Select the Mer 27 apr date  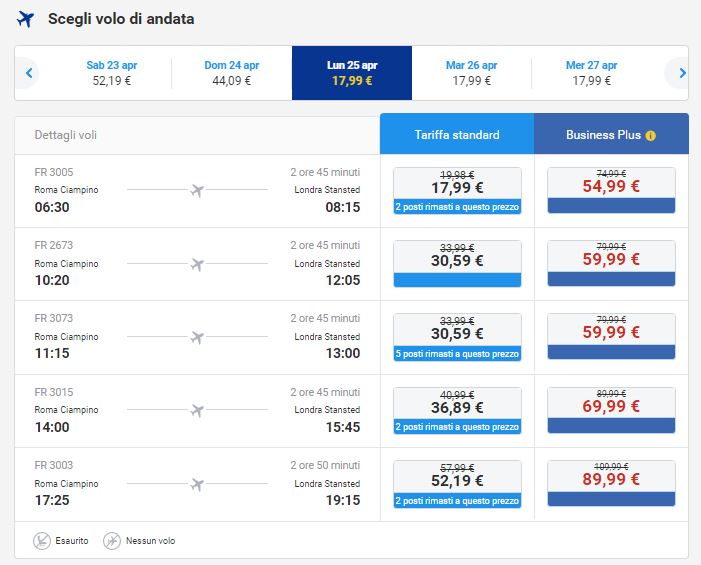pyautogui.click(x=591, y=73)
